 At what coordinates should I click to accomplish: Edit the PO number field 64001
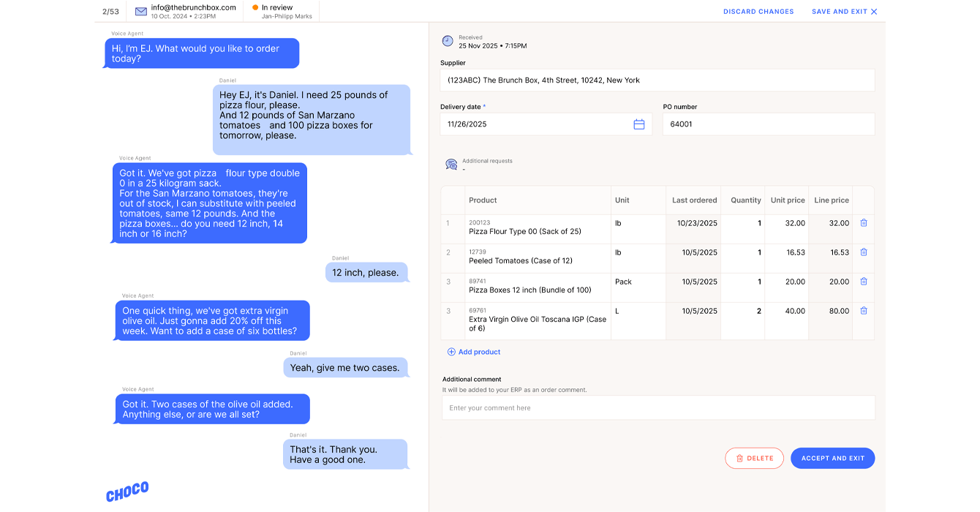pyautogui.click(x=768, y=124)
